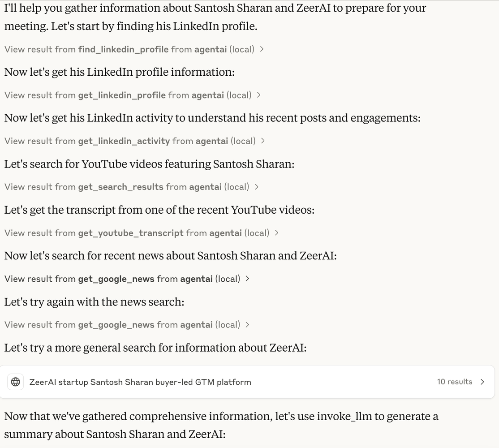The image size is (499, 448).
Task: Click the globe web search icon
Action: tap(16, 382)
